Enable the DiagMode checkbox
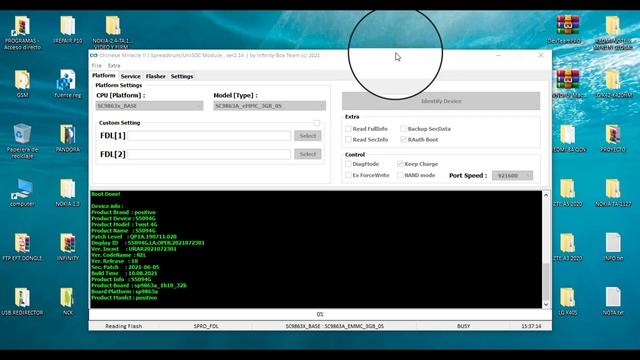 348,164
